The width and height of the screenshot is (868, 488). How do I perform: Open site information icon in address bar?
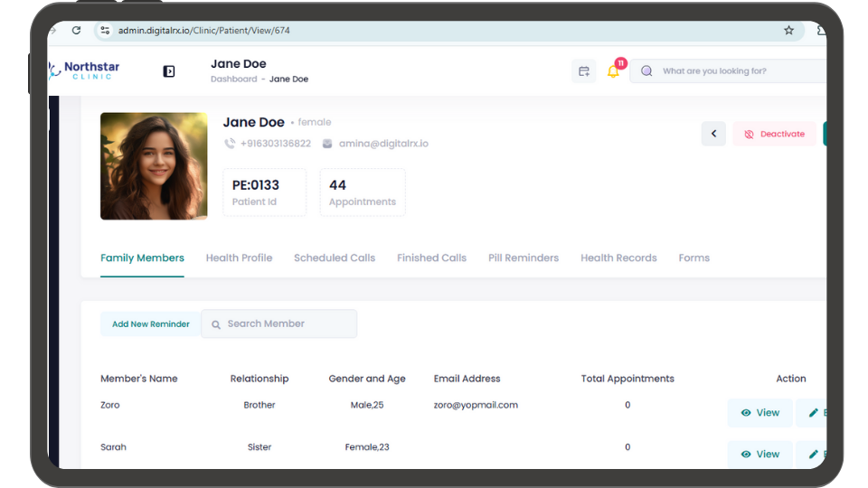(x=105, y=31)
